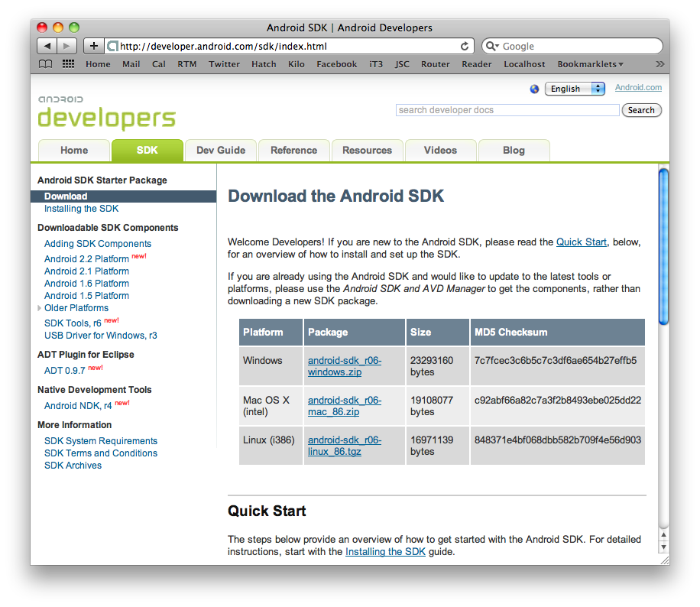The width and height of the screenshot is (700, 607).
Task: Open the Quick Start link
Action: tap(581, 242)
